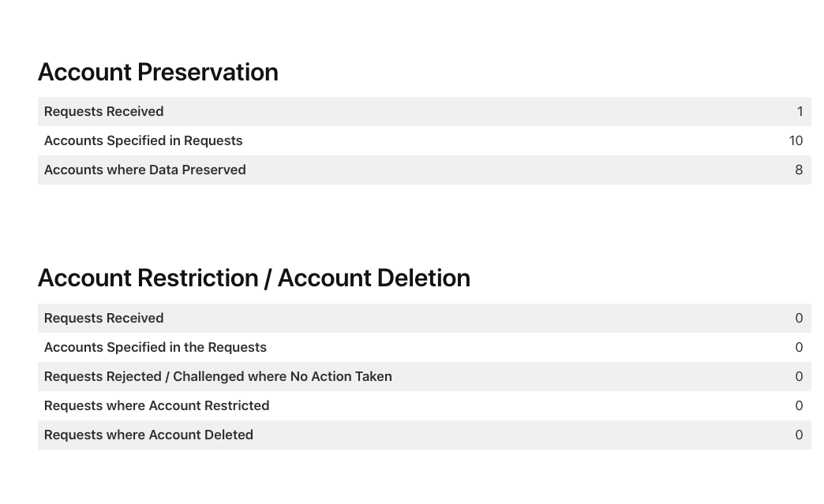Click the 0 value for Account Deleted
This screenshot has height=504, width=824.
(x=799, y=435)
